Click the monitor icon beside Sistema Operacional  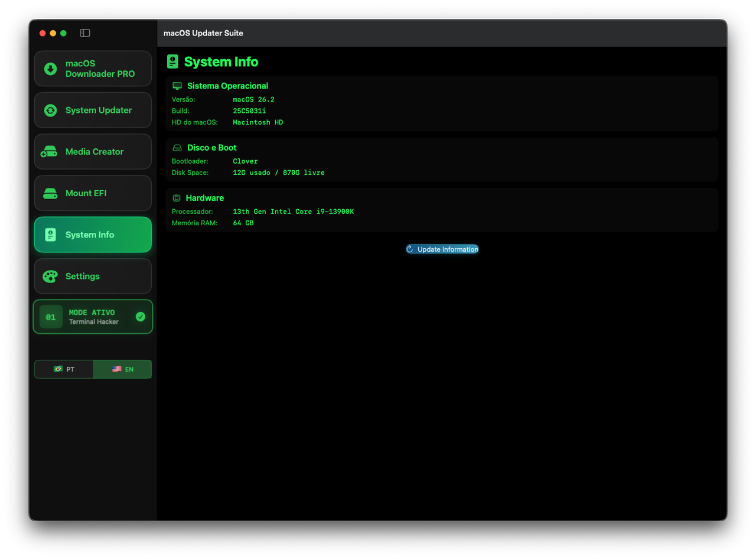[177, 86]
